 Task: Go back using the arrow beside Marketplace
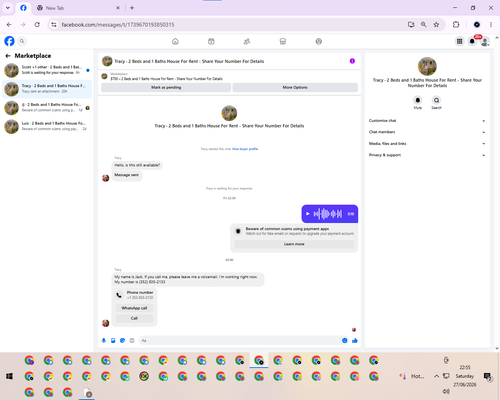[8, 56]
